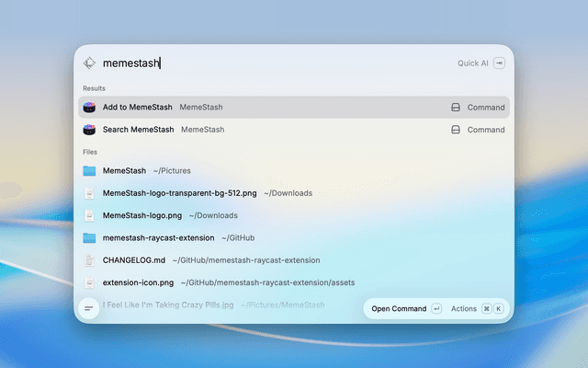Open the Actions menu

(x=463, y=309)
